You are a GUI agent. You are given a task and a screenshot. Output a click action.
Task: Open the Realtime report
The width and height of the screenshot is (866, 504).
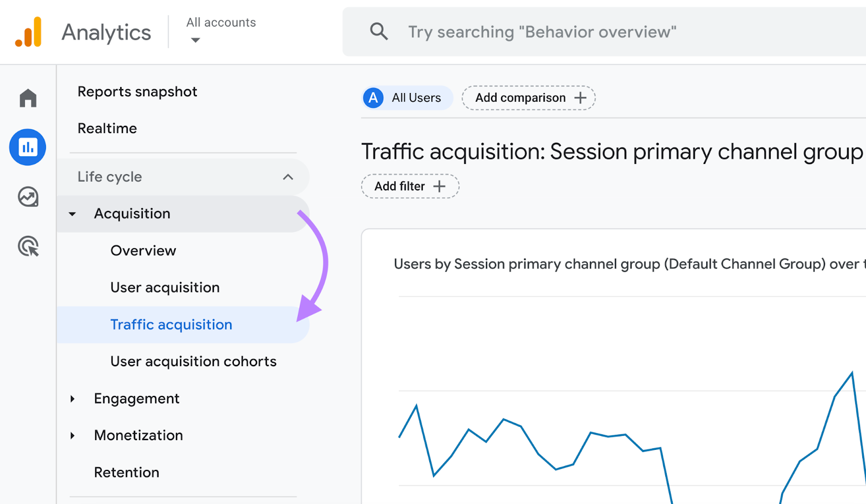point(107,128)
